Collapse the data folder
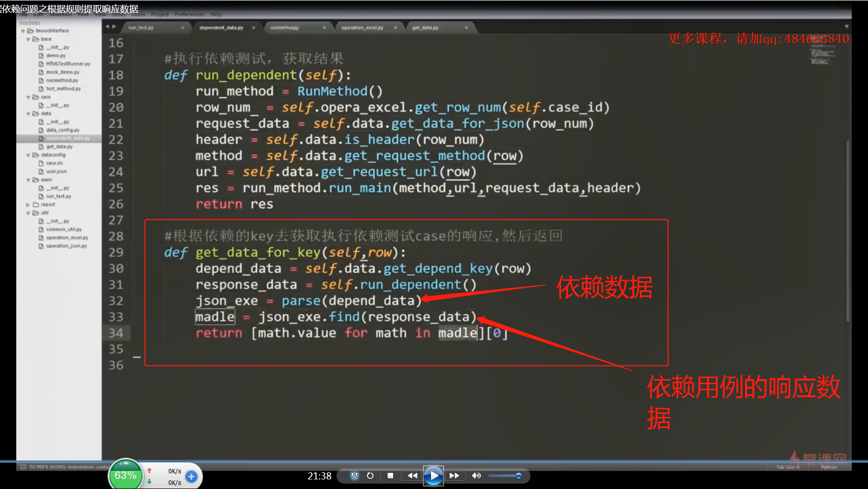The height and width of the screenshot is (489, 868). coord(28,114)
